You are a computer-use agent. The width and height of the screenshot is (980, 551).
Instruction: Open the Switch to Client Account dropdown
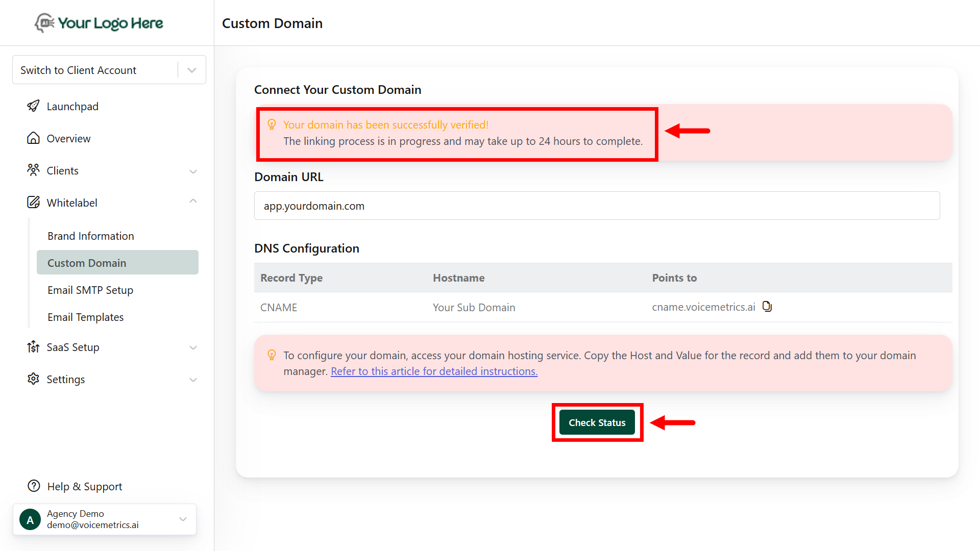coord(191,69)
